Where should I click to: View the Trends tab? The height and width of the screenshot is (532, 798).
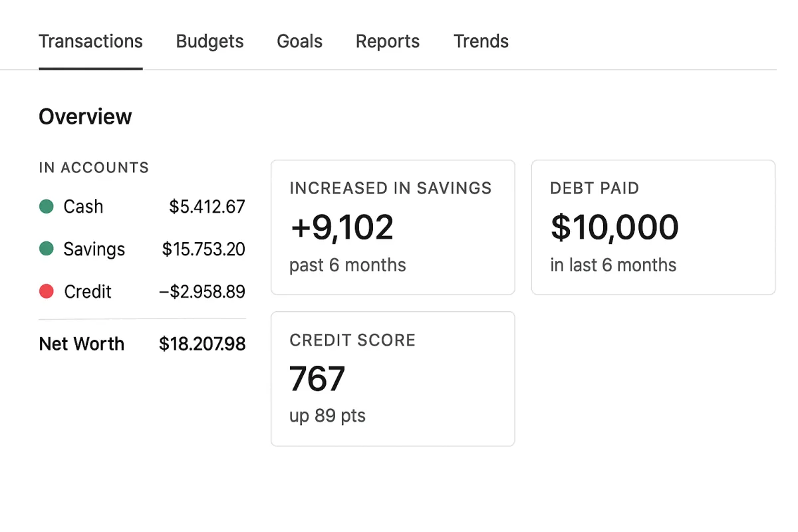(481, 41)
